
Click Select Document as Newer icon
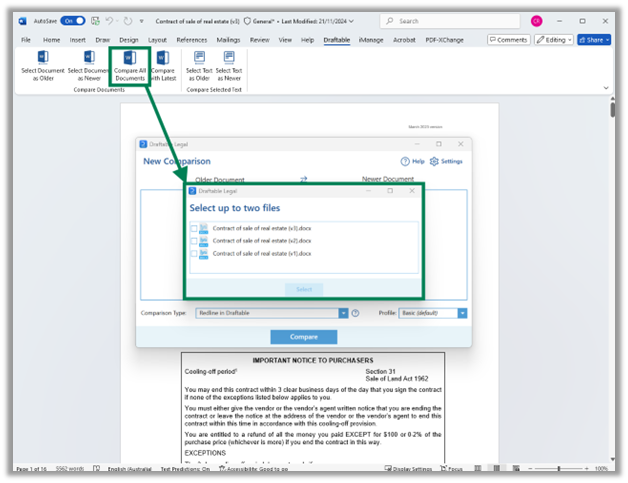click(x=89, y=57)
